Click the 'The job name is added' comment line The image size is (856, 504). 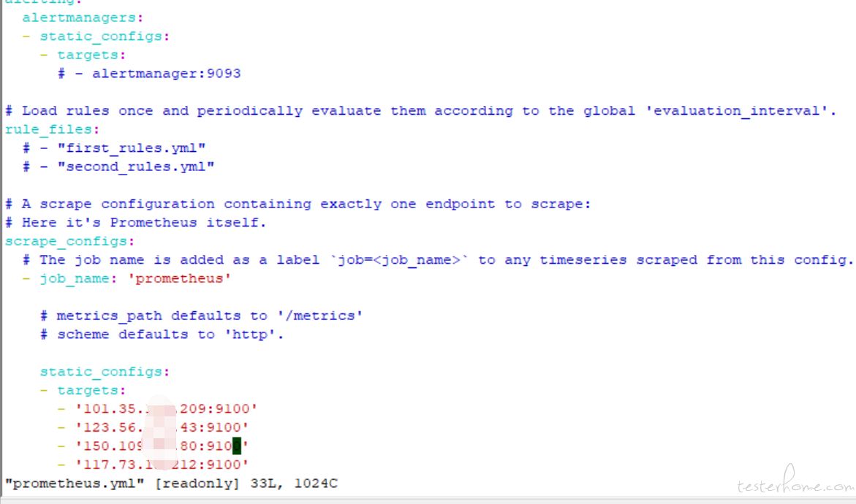438,260
